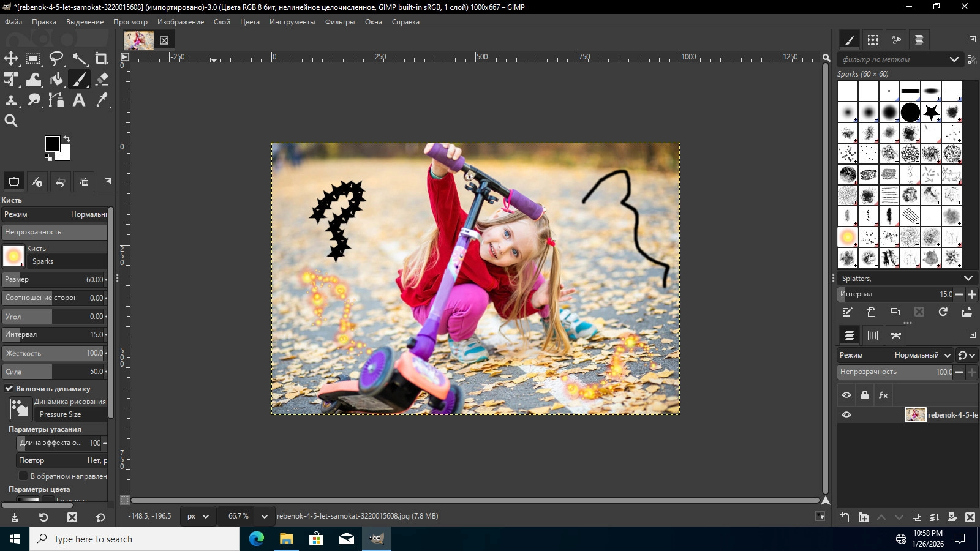
Task: Select the Zoom magnifier tool
Action: [11, 121]
